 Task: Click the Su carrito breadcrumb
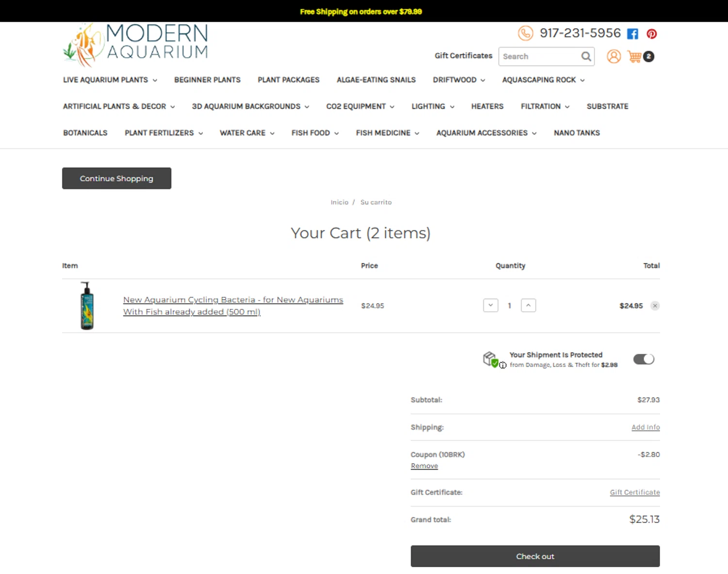coord(376,203)
